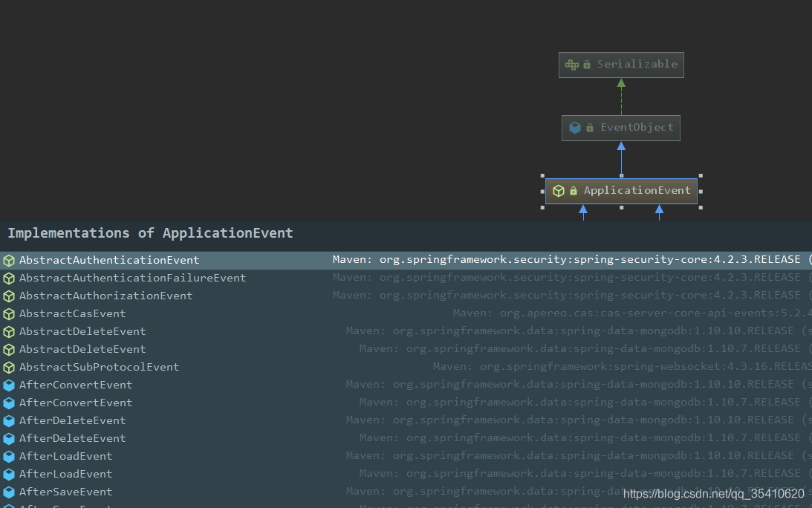This screenshot has height=508, width=812.
Task: Select the EventObject node label in the diagram
Action: pos(637,128)
